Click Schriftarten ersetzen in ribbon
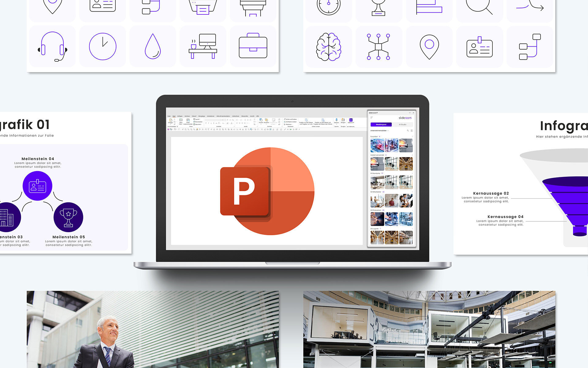The height and width of the screenshot is (368, 588). point(290,122)
